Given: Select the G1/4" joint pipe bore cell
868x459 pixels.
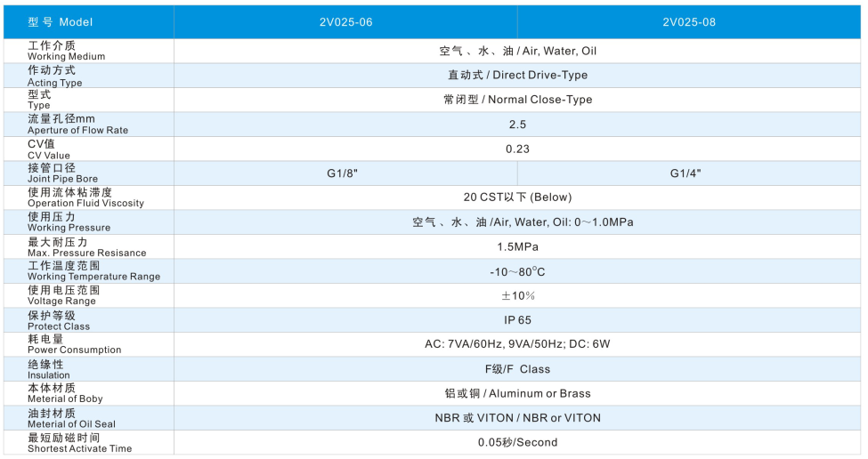Looking at the screenshot, I should click(x=688, y=173).
